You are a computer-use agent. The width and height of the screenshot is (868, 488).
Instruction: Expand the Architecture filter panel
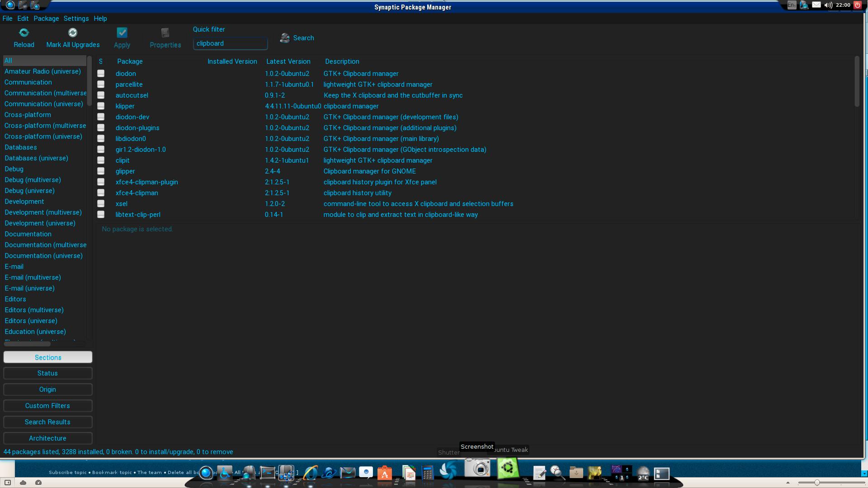(x=47, y=438)
